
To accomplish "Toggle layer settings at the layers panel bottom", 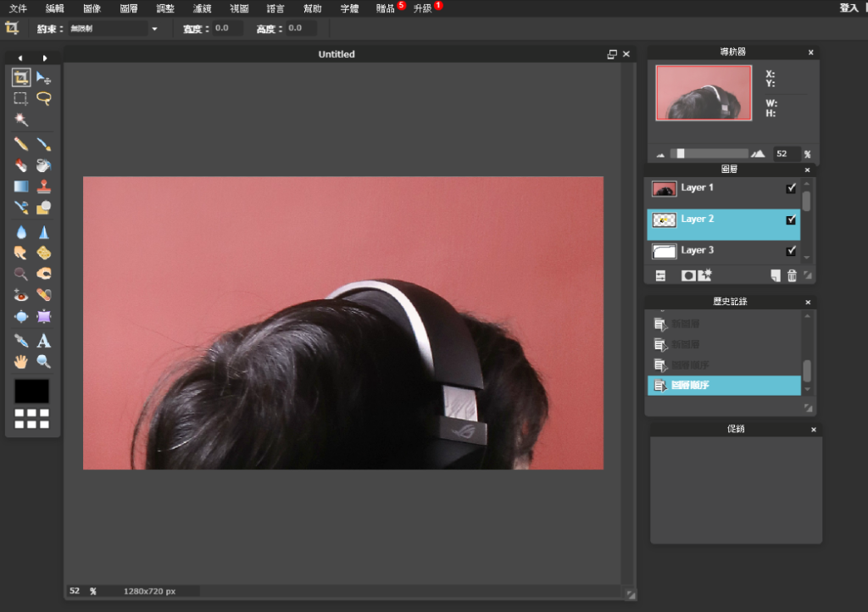I will tap(660, 275).
